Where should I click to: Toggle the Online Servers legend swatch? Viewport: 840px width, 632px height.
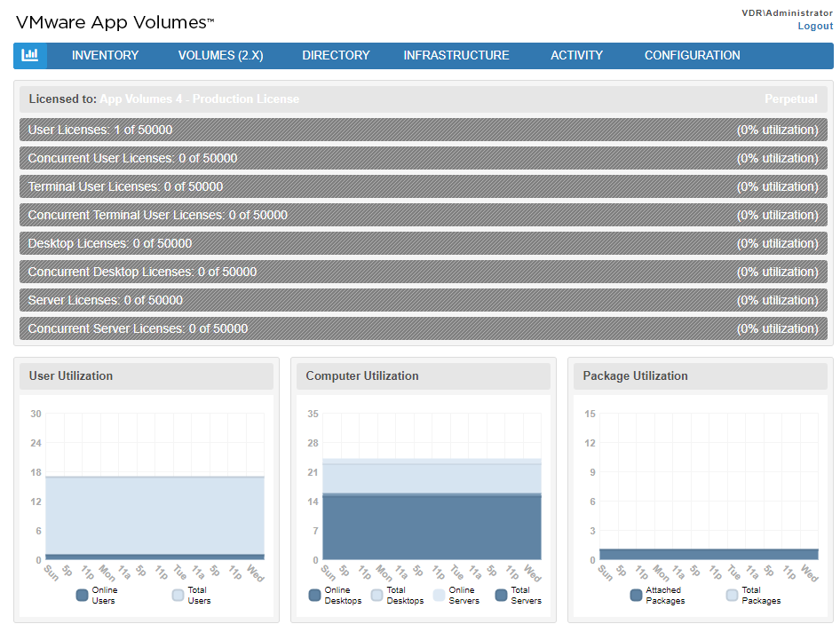[439, 595]
